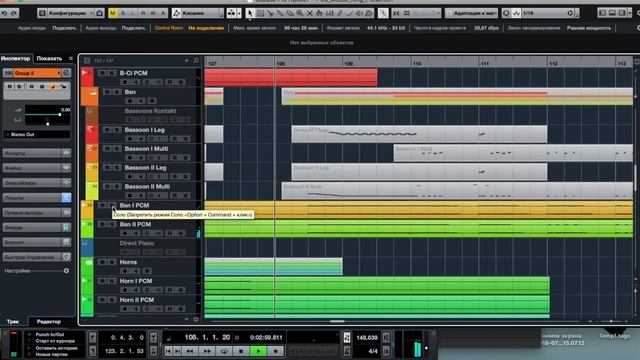Viewport: 640px width, 360px height.
Task: Click the Group 5 track name field
Action: click(x=37, y=73)
